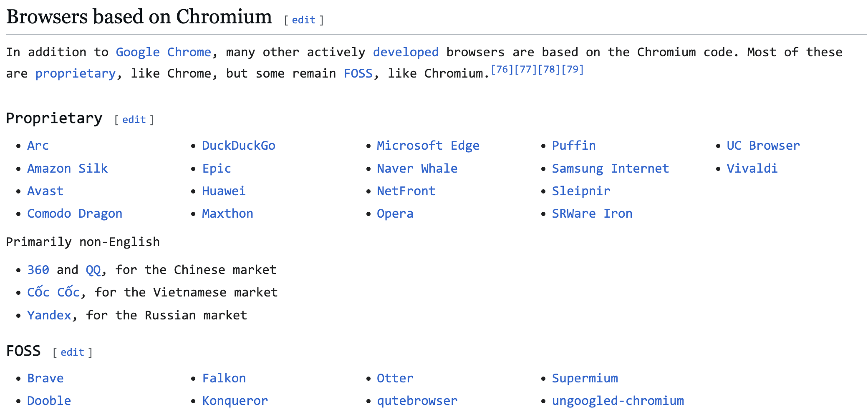Open the UC Browser link
868x412 pixels.
[x=763, y=146]
